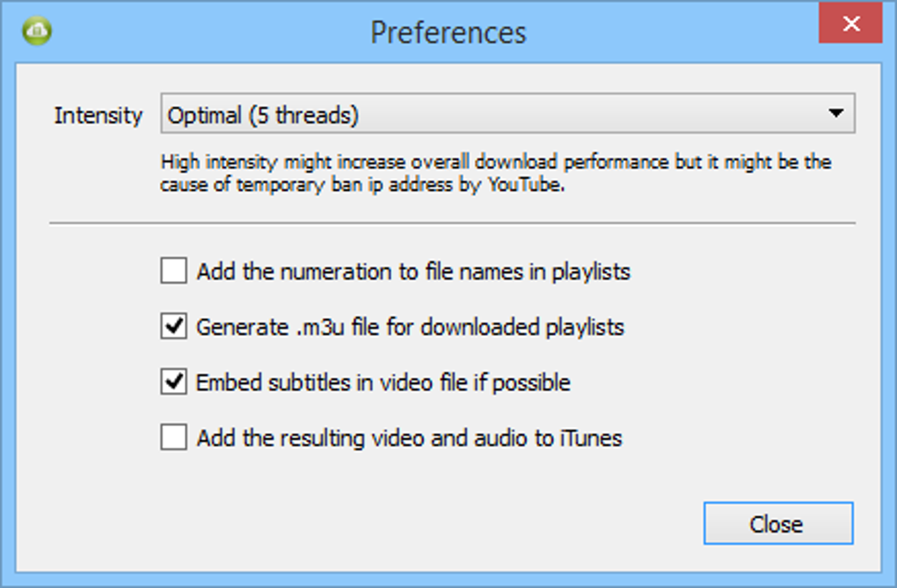The height and width of the screenshot is (588, 897).
Task: Click the High intensity hint text line
Action: [x=495, y=163]
